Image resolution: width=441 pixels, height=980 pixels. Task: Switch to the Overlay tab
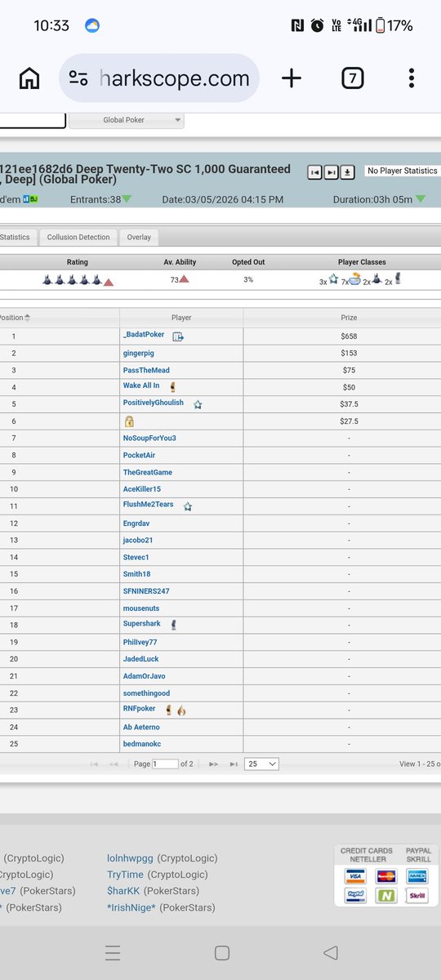(139, 237)
